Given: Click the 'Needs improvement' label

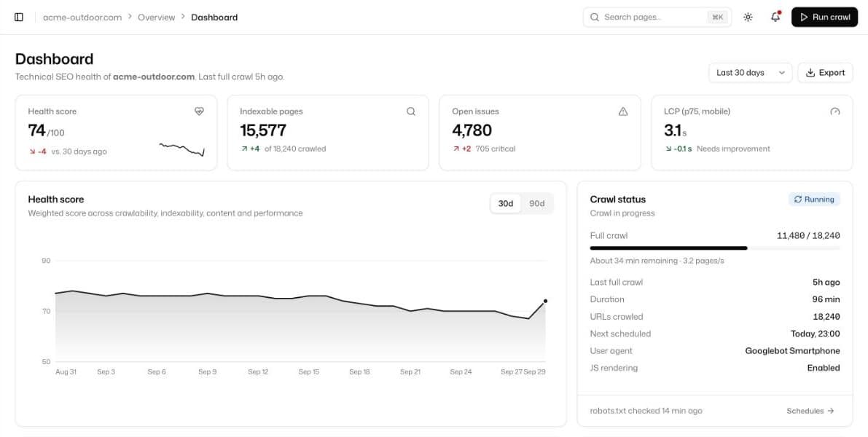Looking at the screenshot, I should (x=733, y=149).
